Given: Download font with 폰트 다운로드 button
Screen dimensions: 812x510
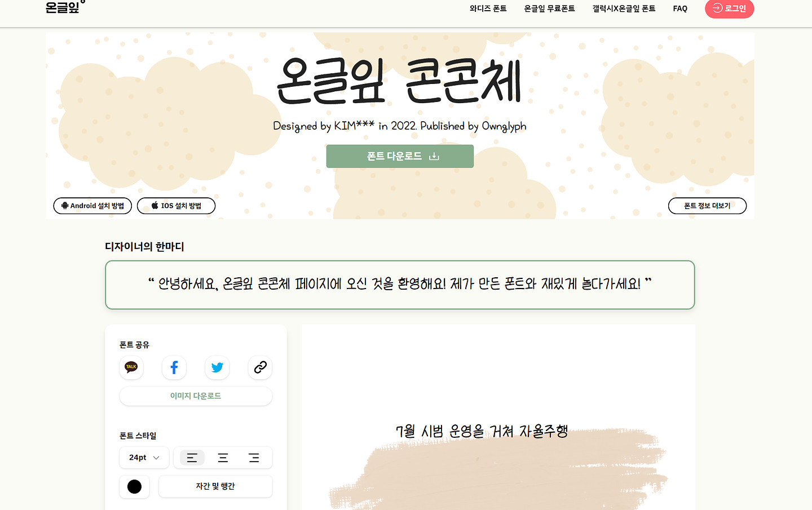Looking at the screenshot, I should [400, 156].
